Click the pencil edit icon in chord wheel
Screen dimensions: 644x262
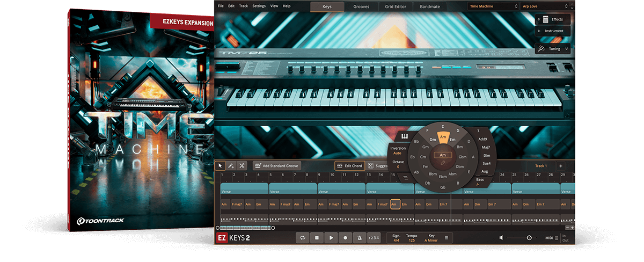(443, 162)
